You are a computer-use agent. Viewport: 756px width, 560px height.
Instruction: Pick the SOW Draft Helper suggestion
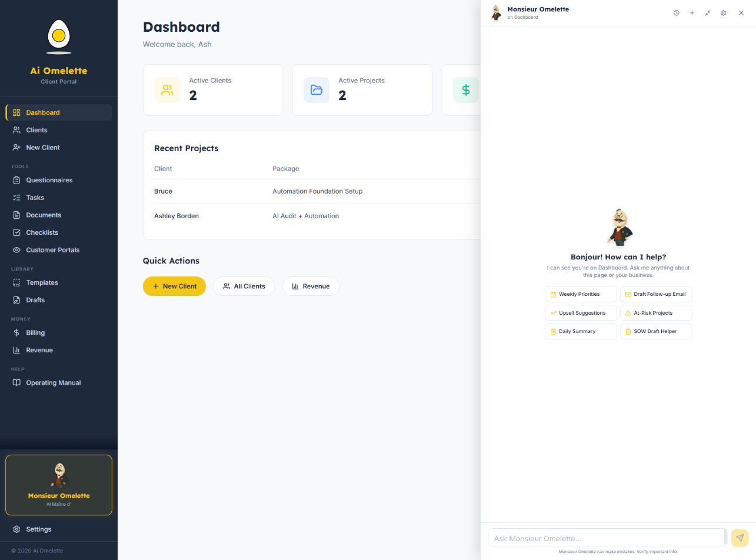point(656,331)
